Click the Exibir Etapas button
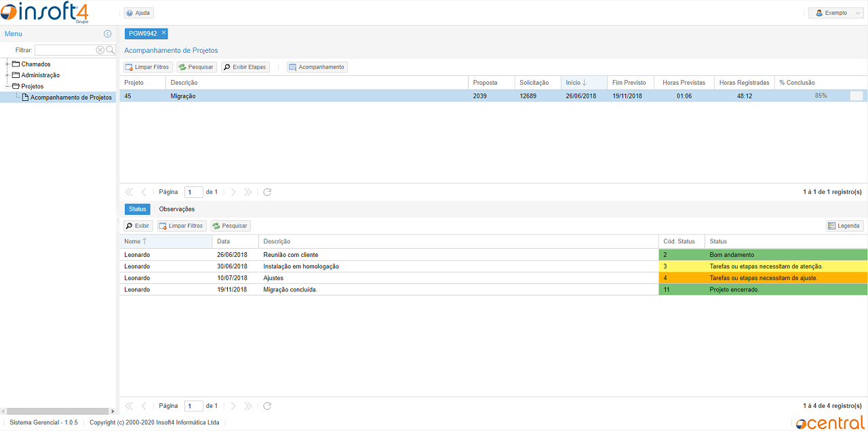The height and width of the screenshot is (431, 868). coord(245,67)
